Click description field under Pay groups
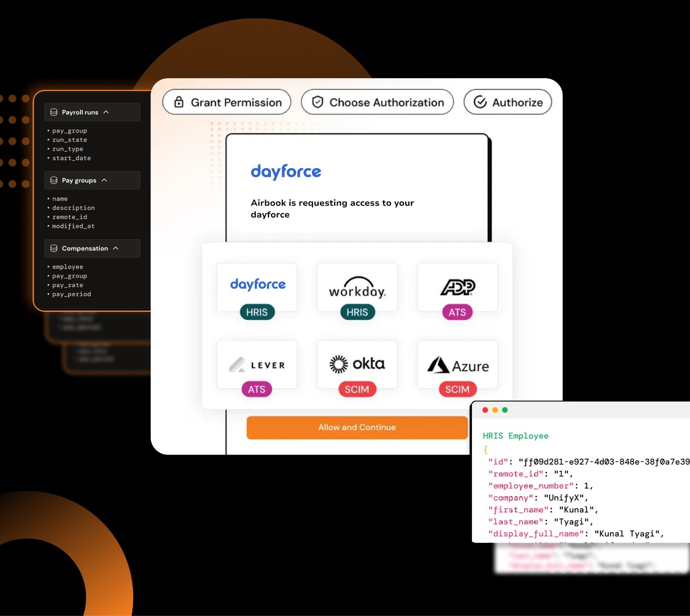Viewport: 690px width, 616px height. 74,208
